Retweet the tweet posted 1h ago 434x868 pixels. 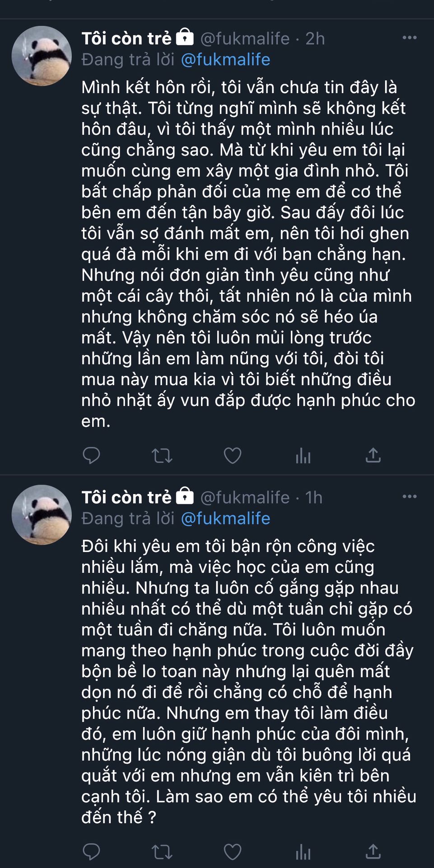pyautogui.click(x=162, y=852)
